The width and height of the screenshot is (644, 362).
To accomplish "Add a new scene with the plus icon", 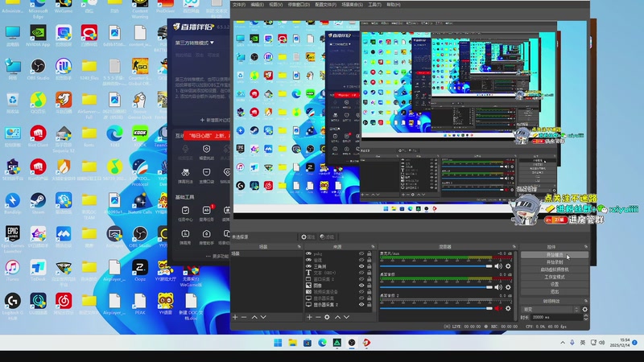I will (235, 317).
